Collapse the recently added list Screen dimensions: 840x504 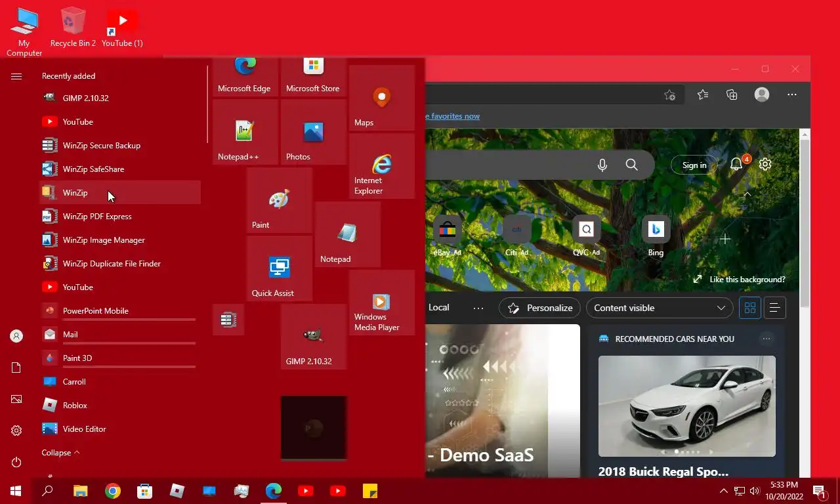[x=60, y=453]
